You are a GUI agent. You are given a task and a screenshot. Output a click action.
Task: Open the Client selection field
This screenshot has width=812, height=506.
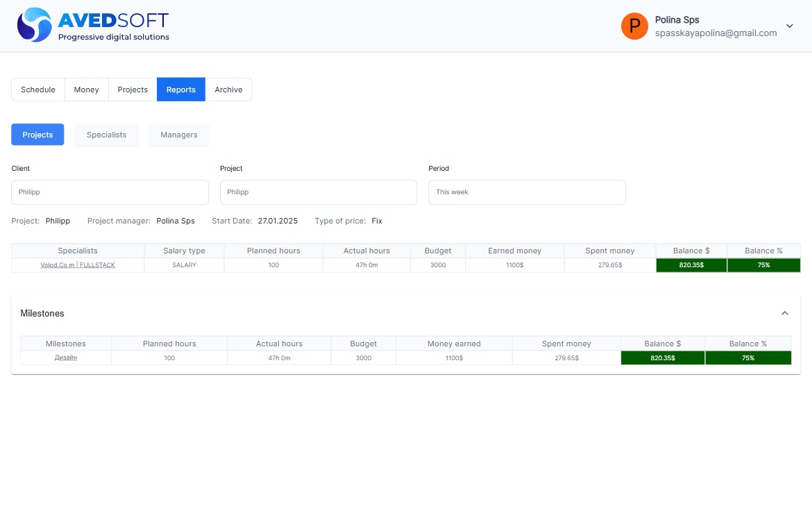[x=110, y=192]
